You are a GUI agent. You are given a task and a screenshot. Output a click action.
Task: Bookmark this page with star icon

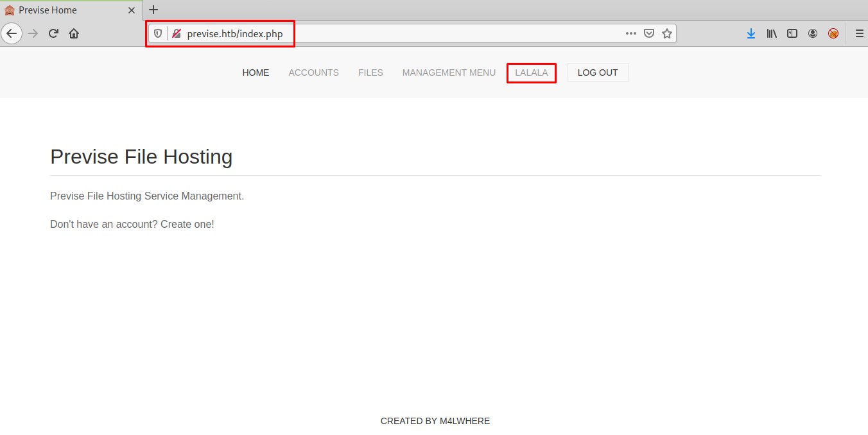click(667, 33)
